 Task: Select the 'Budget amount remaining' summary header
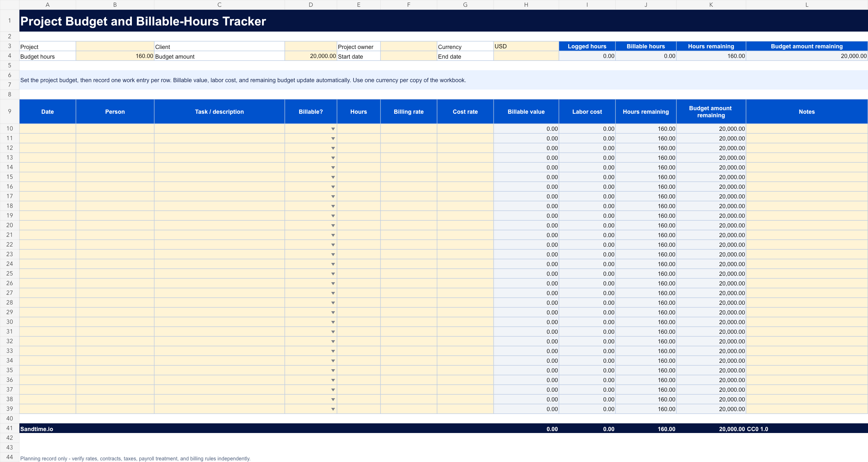[807, 46]
